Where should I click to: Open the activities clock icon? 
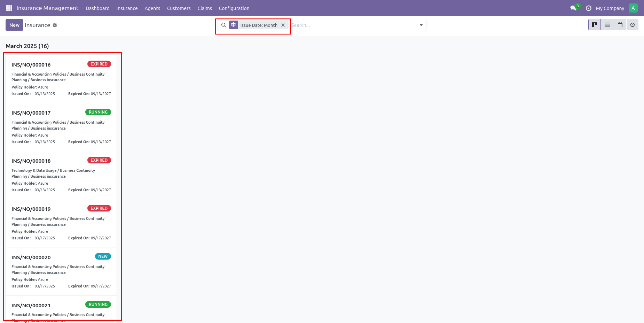pyautogui.click(x=589, y=8)
